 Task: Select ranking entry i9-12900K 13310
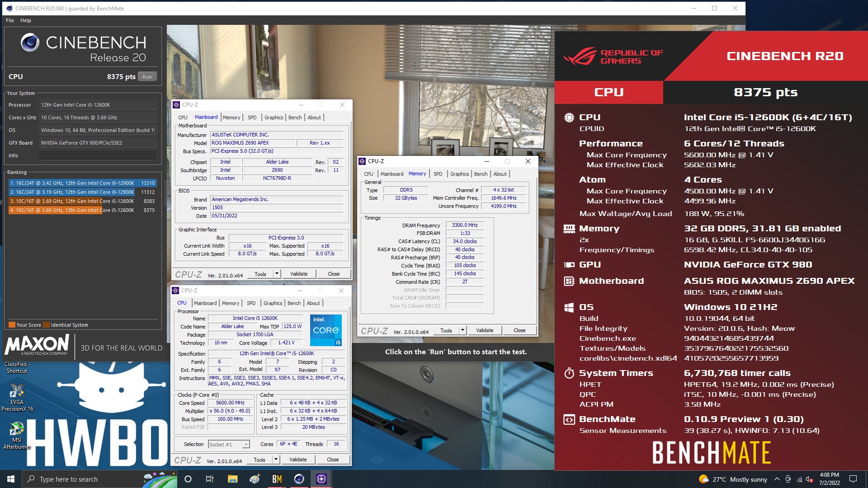coord(82,183)
